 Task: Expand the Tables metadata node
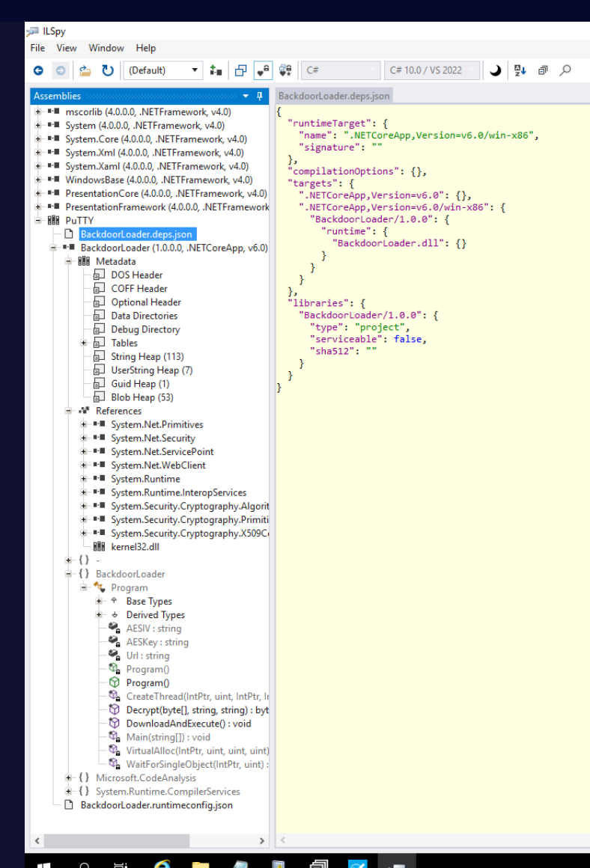pyautogui.click(x=85, y=343)
